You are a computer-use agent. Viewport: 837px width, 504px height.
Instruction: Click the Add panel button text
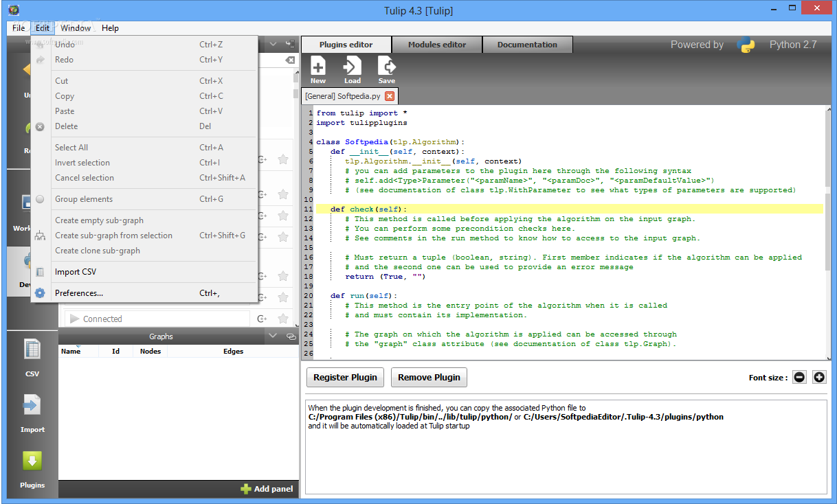[x=274, y=489]
